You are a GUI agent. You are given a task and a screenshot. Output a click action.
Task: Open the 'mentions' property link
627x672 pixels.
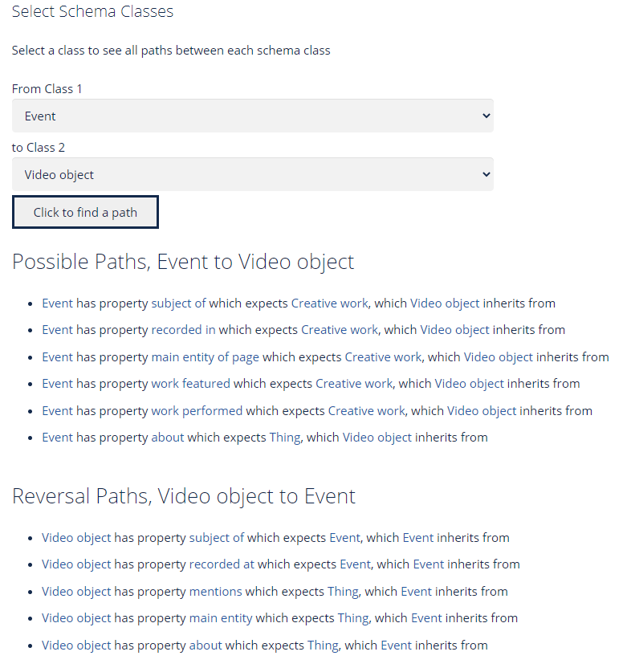point(216,592)
